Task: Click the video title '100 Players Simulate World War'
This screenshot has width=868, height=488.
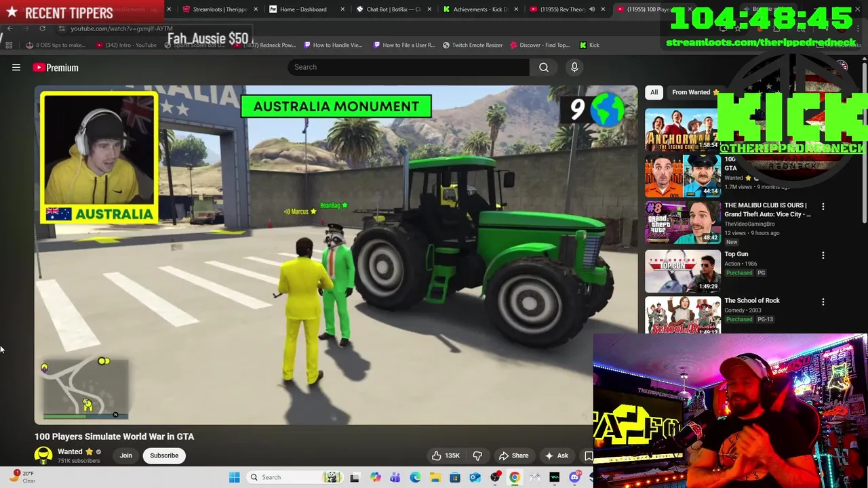Action: coord(114,436)
